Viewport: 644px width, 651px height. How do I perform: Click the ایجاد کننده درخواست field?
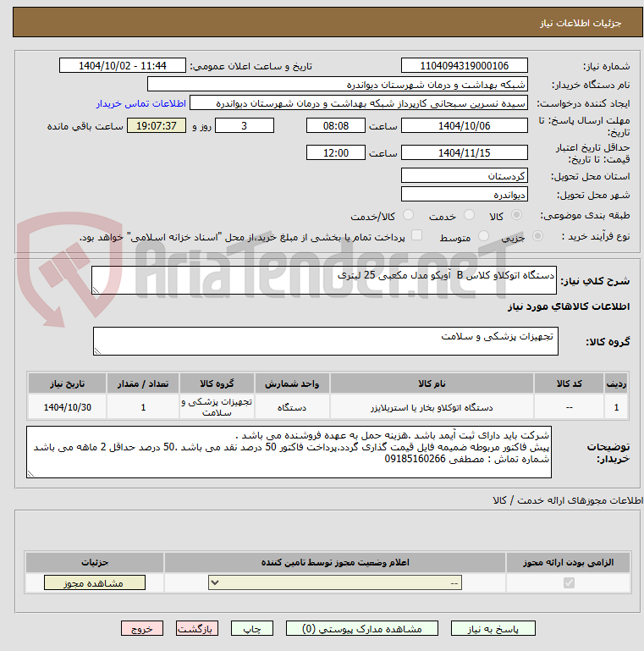359,103
